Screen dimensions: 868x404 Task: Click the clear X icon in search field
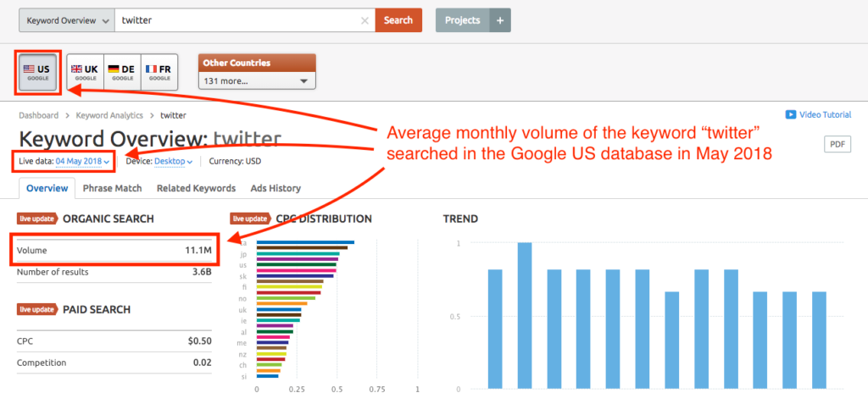(x=364, y=20)
